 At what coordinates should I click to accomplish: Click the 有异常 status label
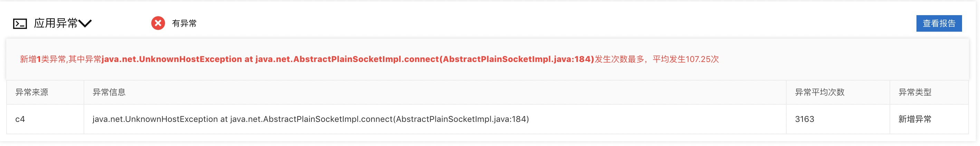coord(184,23)
